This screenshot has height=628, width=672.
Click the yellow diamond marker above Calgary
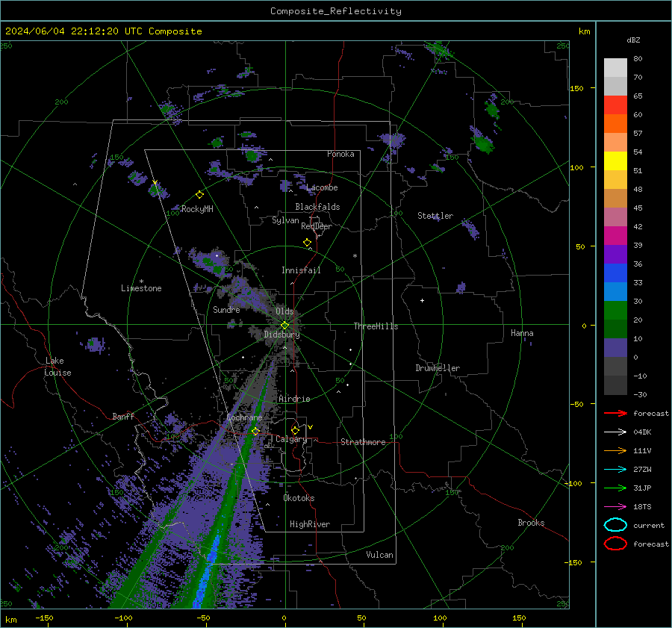pos(295,430)
